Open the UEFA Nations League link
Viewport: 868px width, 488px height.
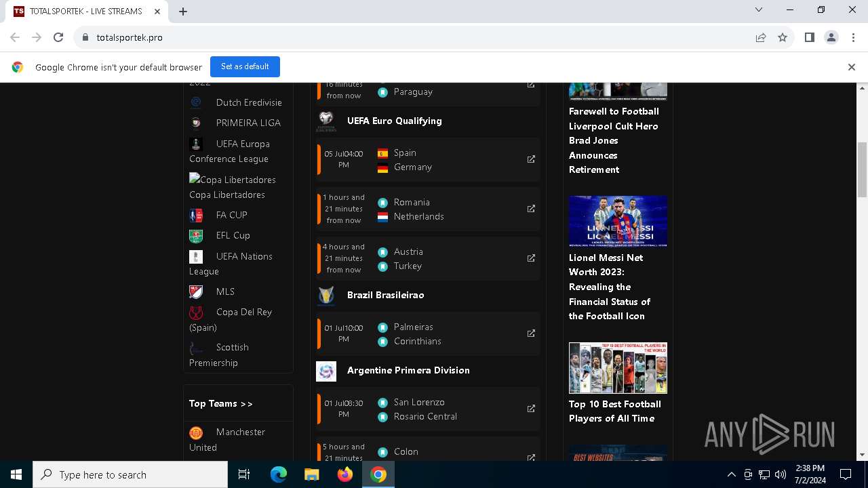(x=231, y=264)
